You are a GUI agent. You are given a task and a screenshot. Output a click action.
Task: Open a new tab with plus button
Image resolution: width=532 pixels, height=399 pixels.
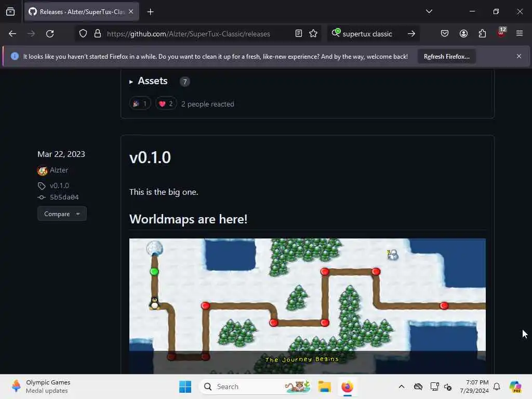[150, 12]
